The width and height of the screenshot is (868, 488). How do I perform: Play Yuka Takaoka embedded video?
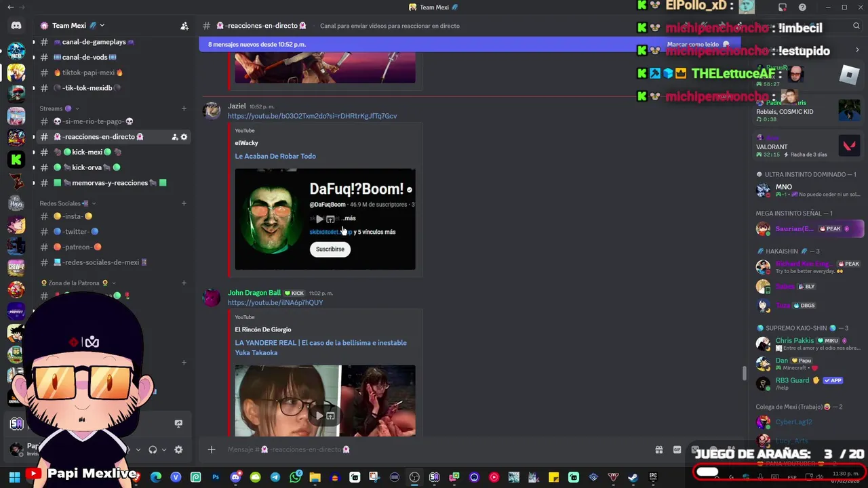click(x=319, y=415)
